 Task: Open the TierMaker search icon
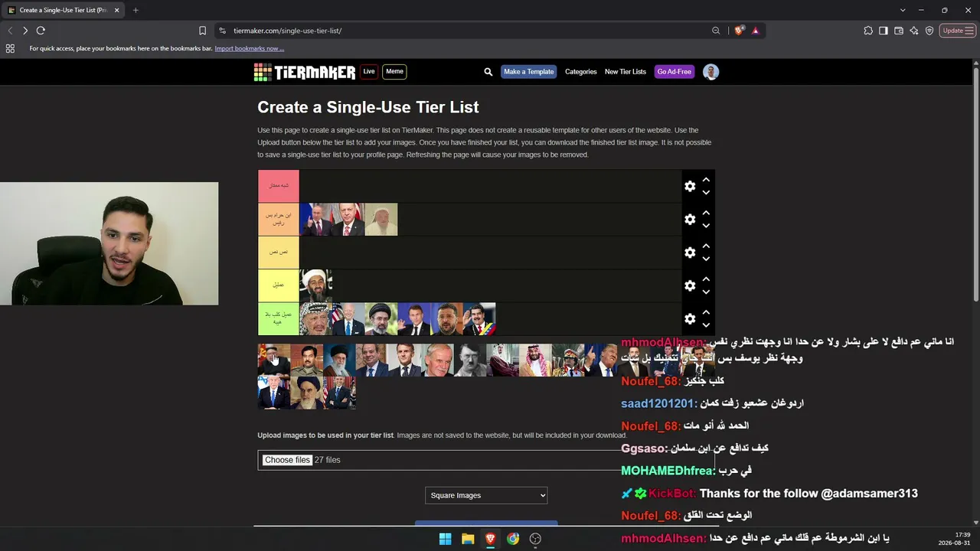[488, 72]
